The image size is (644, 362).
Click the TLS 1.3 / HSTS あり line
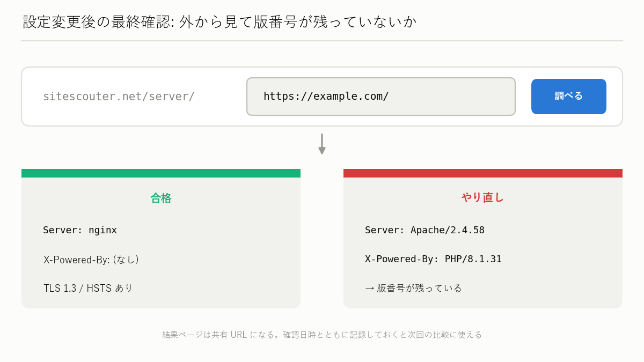click(x=88, y=288)
